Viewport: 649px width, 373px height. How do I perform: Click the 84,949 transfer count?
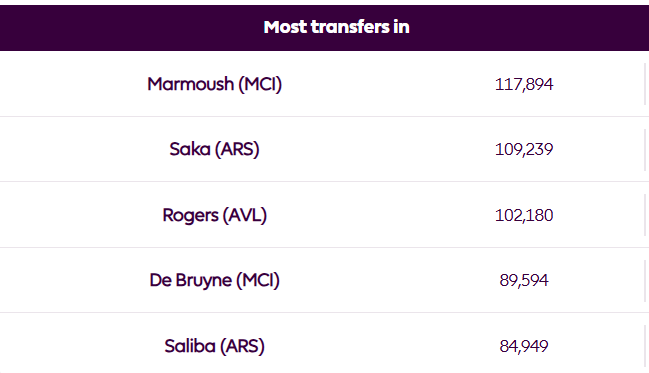pos(524,346)
